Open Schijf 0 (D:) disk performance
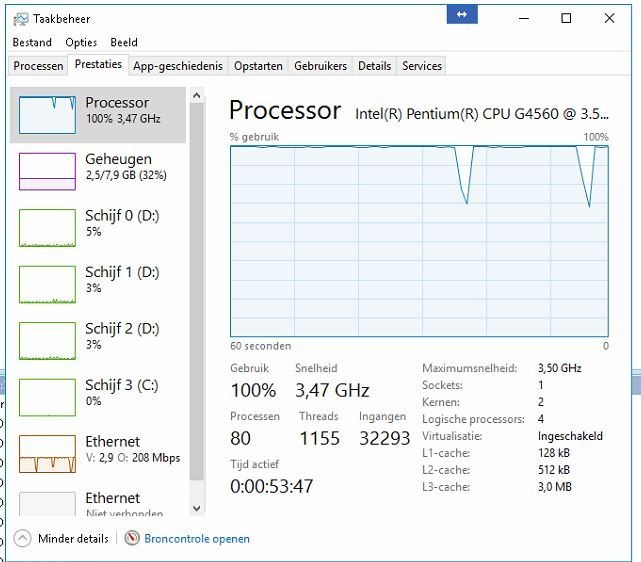 (x=47, y=227)
